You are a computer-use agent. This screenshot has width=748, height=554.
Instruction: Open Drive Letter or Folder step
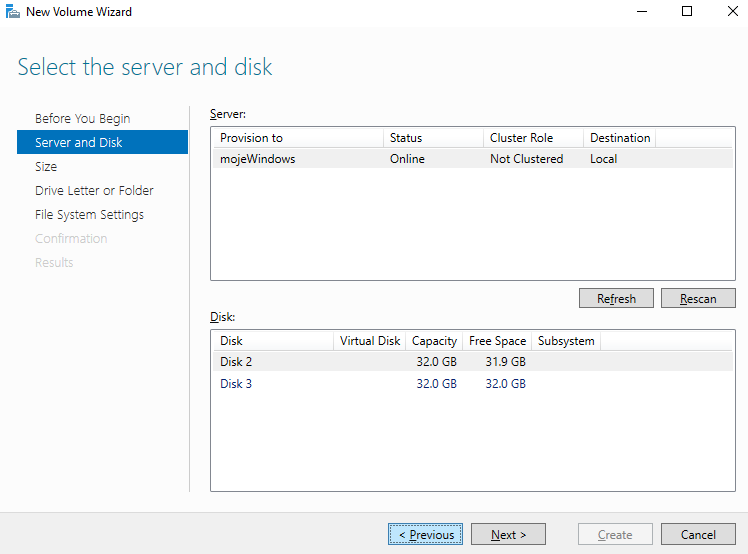click(94, 190)
